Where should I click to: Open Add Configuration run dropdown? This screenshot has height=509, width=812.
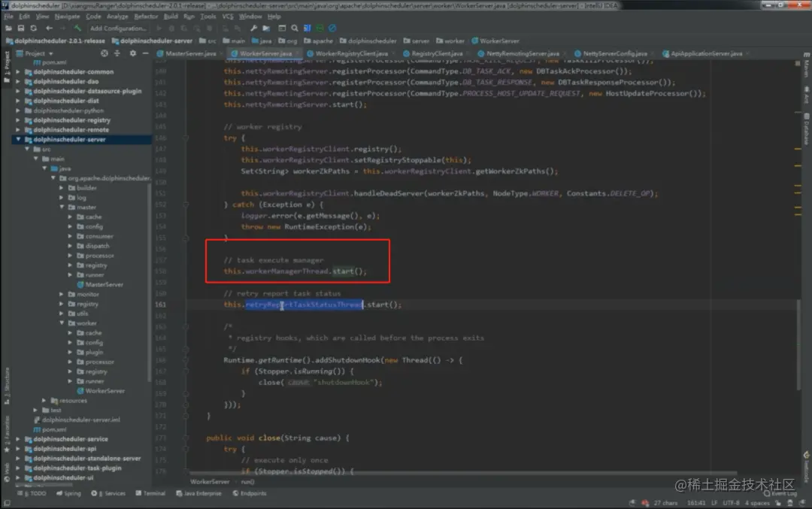pos(118,29)
